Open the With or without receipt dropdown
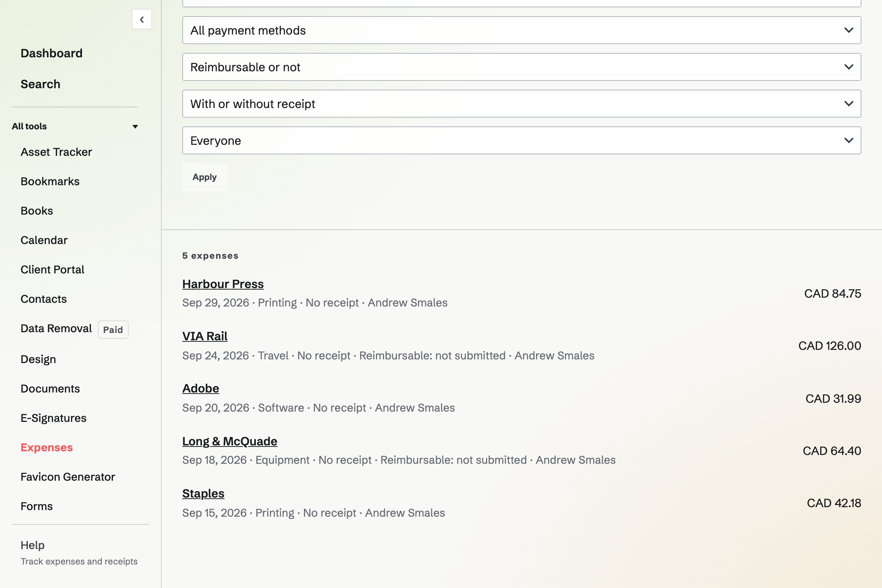Image resolution: width=882 pixels, height=588 pixels. point(521,104)
